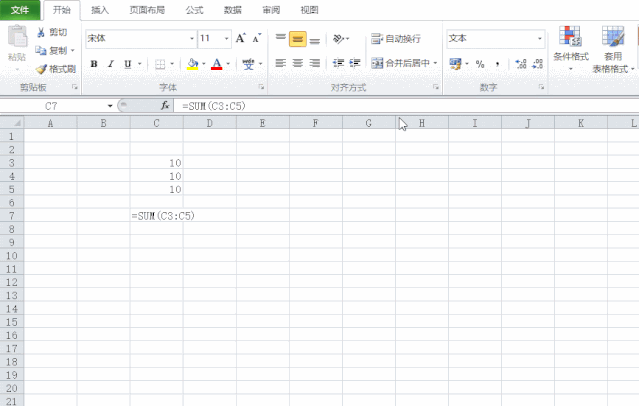The width and height of the screenshot is (639, 406).
Task: Decrease font size with small A icon
Action: [x=256, y=38]
